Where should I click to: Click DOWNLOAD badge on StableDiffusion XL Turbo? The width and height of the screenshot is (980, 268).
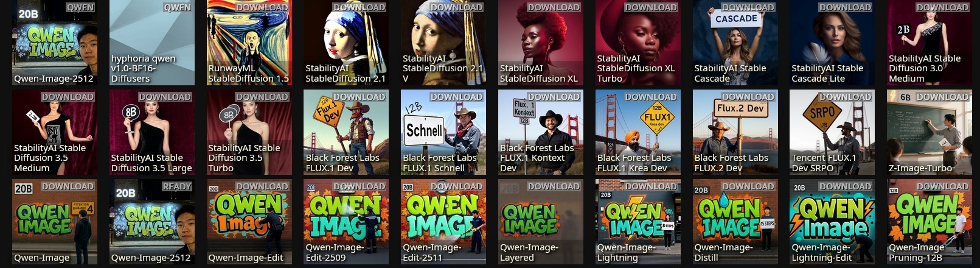tap(651, 7)
